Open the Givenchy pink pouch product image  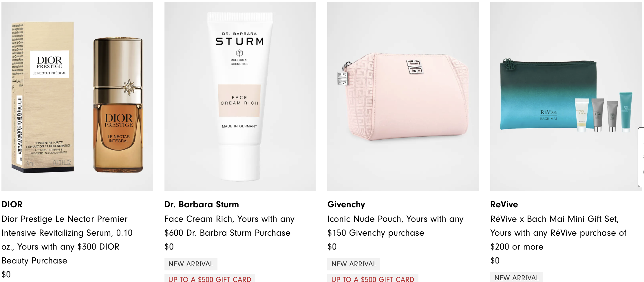pyautogui.click(x=403, y=96)
